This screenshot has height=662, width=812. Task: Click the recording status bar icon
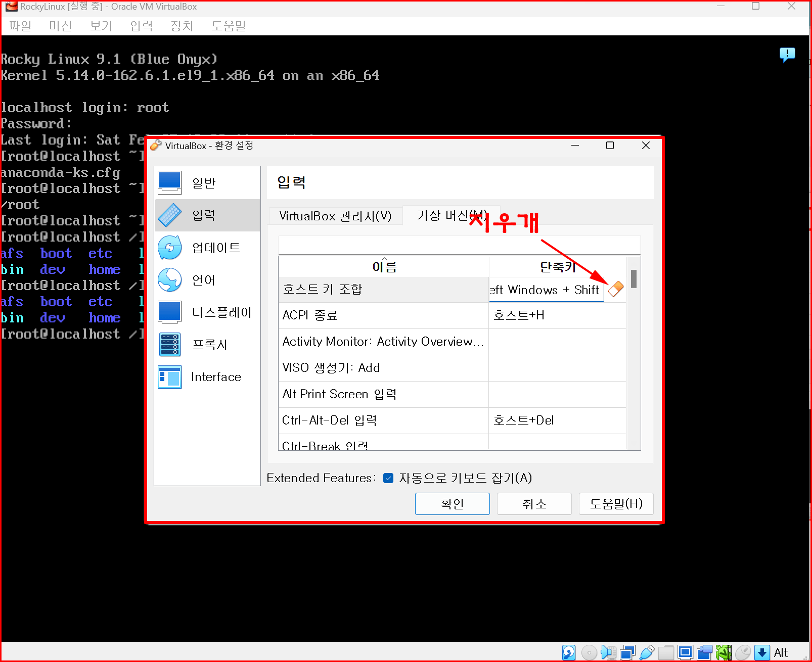click(704, 652)
